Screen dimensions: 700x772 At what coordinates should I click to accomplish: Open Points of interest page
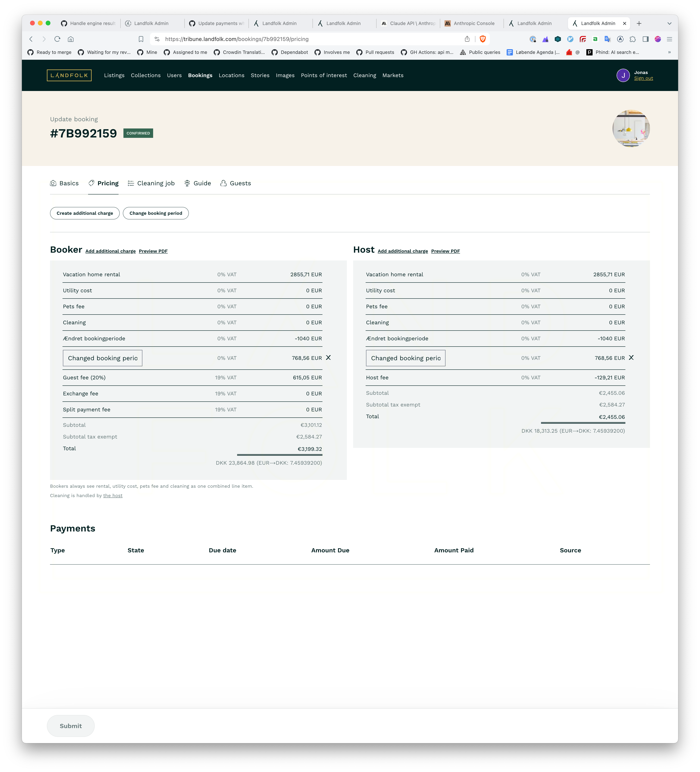point(324,75)
